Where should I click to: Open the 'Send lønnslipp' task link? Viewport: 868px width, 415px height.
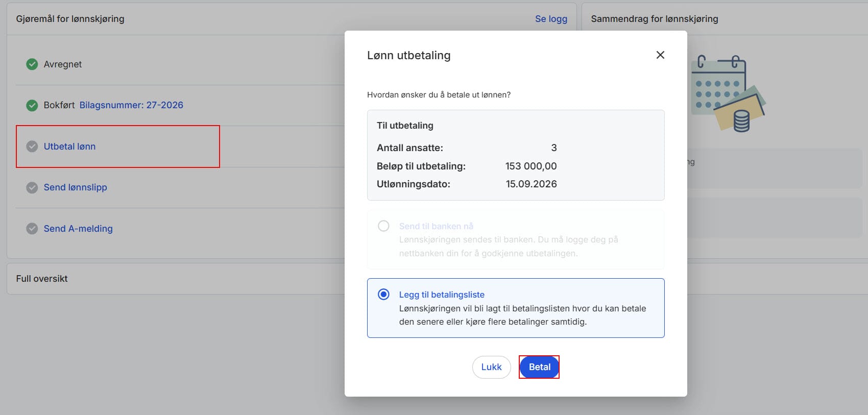(75, 187)
